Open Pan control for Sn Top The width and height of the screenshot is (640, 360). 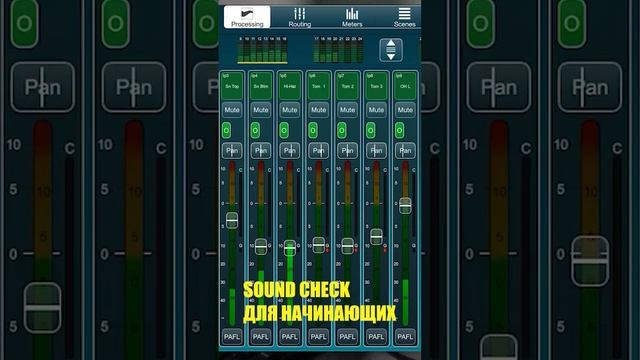point(232,151)
